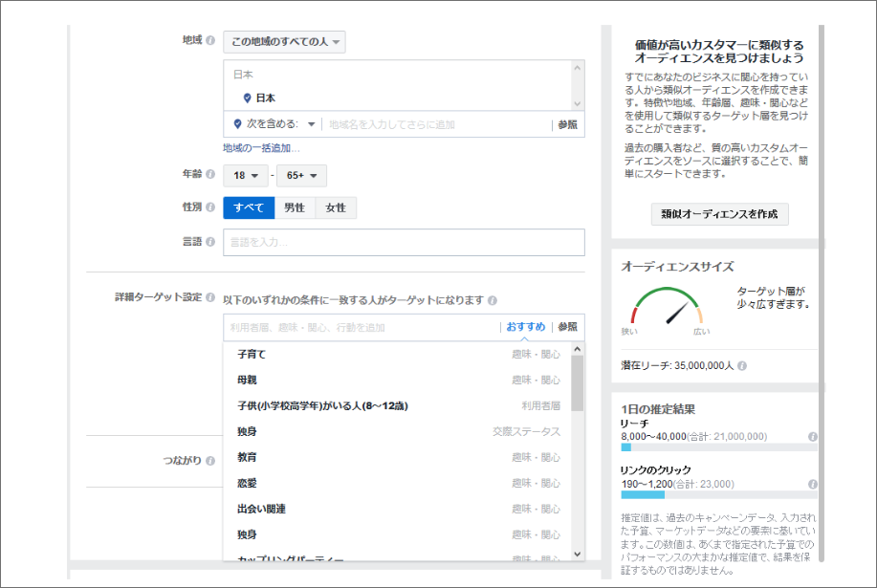Click info icon beside つながり label
This screenshot has height=588, width=877.
tap(210, 461)
